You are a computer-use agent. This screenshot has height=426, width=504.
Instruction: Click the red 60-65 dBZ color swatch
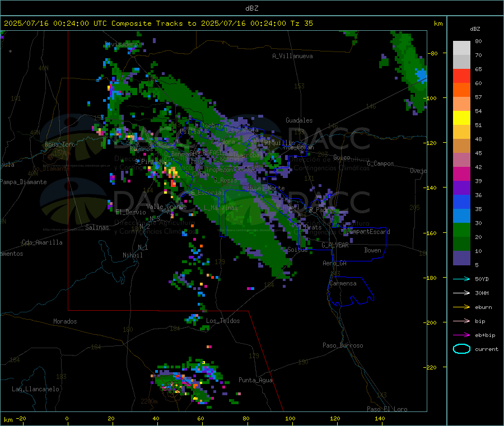pos(461,76)
